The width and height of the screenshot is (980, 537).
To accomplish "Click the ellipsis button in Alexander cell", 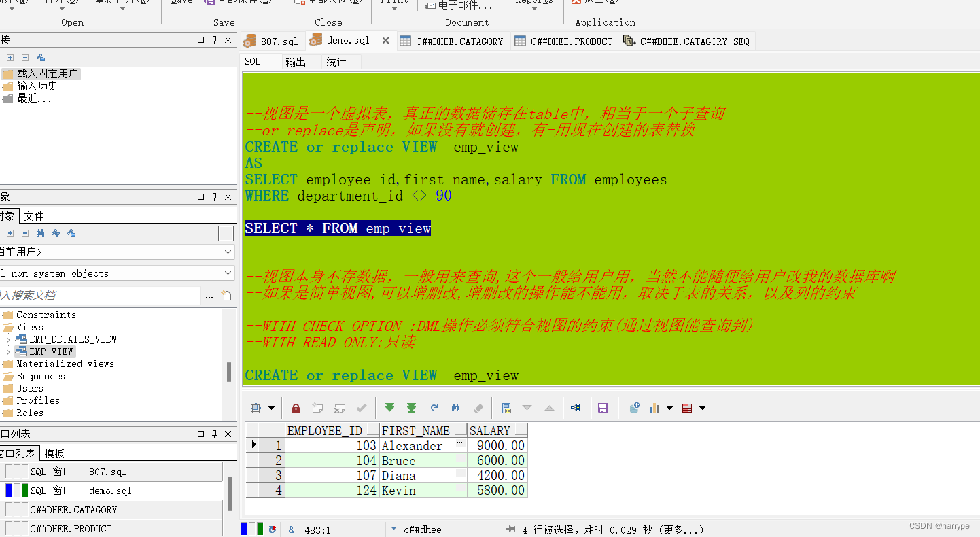I will 459,443.
